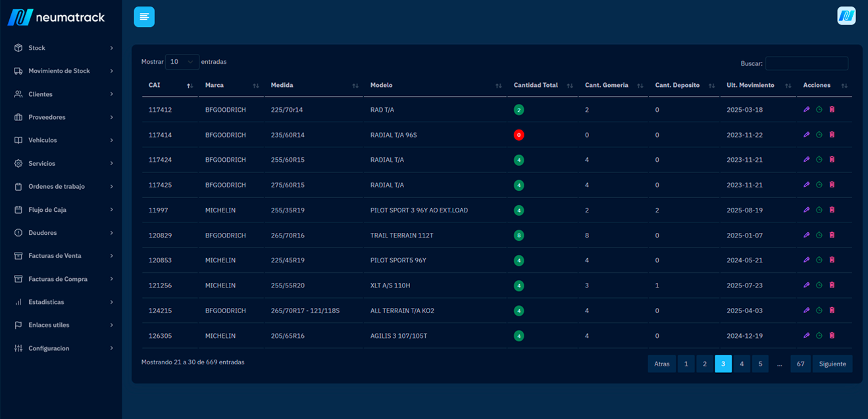Open the Enlaces utiles menu
The height and width of the screenshot is (419, 868).
pyautogui.click(x=63, y=325)
